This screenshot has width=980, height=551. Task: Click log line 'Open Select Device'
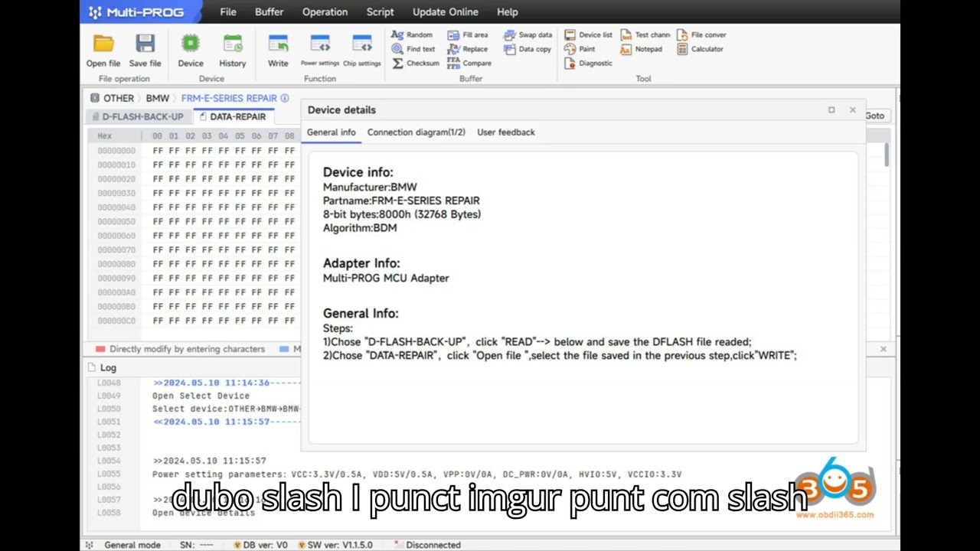click(201, 396)
